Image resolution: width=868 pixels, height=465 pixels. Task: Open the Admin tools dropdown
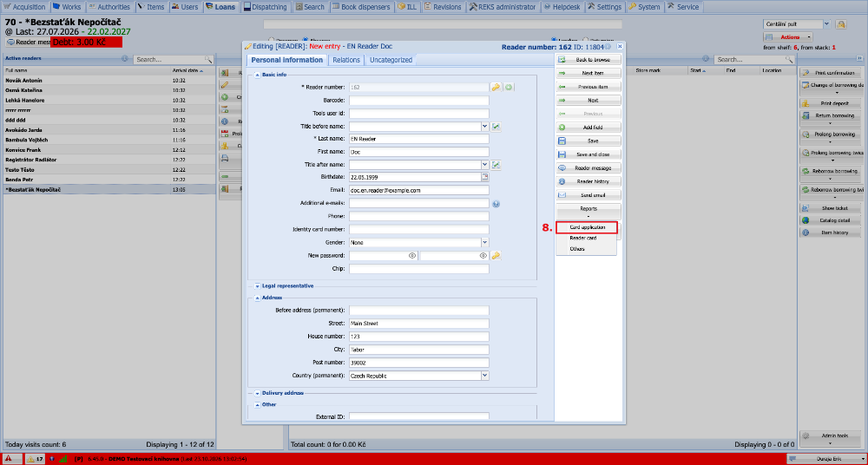click(831, 438)
